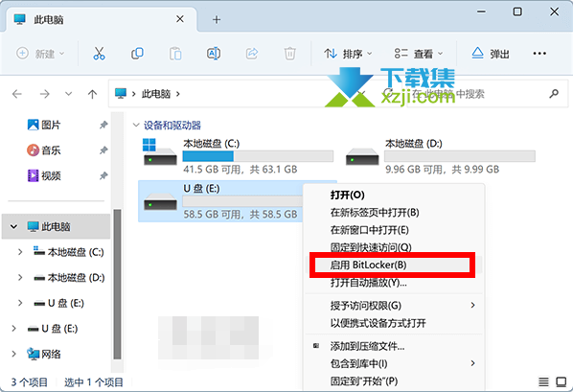Click the Cut scissors icon
The width and height of the screenshot is (573, 392).
coord(99,54)
